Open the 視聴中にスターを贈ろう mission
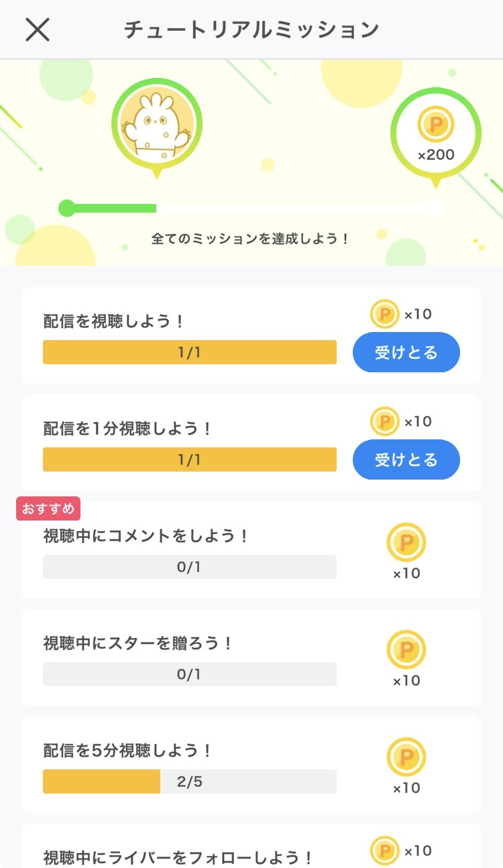This screenshot has width=503, height=868. coord(138,643)
